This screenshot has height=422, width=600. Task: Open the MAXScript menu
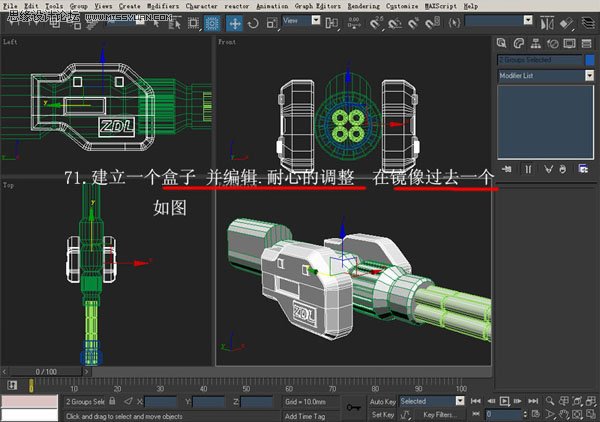click(x=441, y=6)
